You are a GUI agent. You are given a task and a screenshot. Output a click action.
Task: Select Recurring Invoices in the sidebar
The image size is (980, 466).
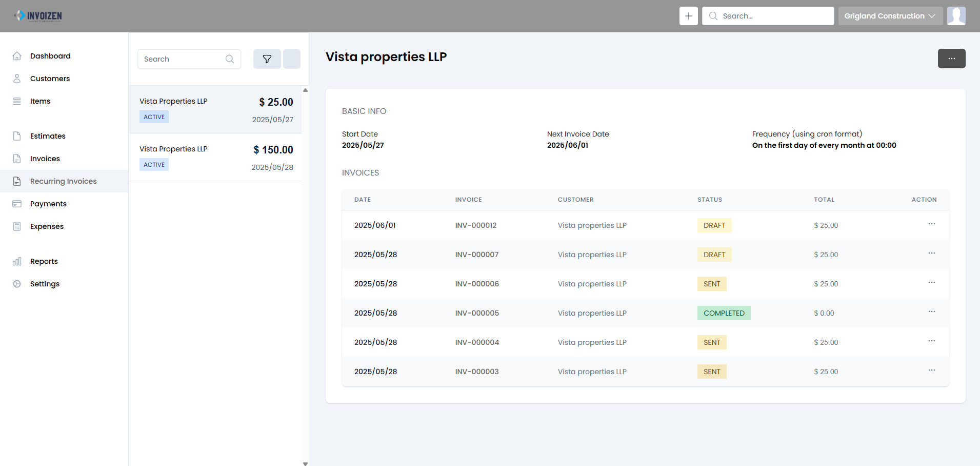click(x=63, y=181)
